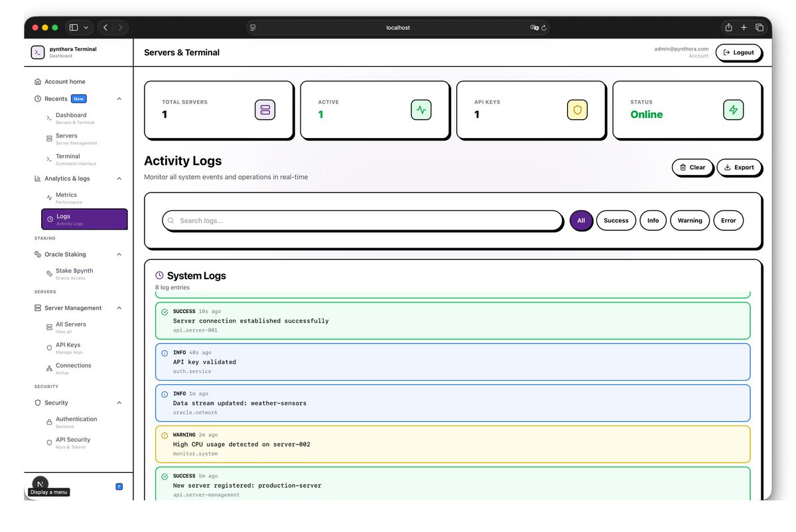Click the New badge next to Recents
The image size is (796, 532).
pos(79,99)
